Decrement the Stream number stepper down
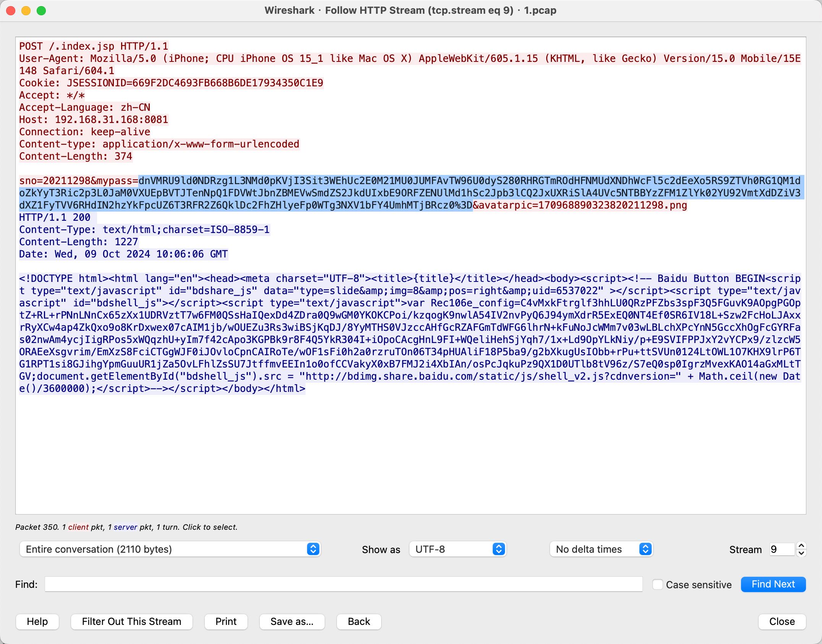The height and width of the screenshot is (644, 822). click(x=801, y=553)
